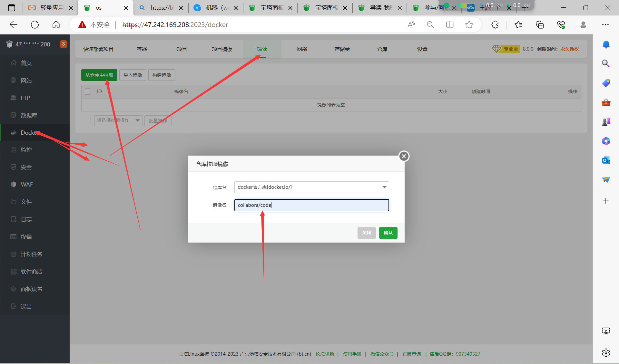The width and height of the screenshot is (619, 364).
Task: Click the address bar URL
Action: (175, 24)
